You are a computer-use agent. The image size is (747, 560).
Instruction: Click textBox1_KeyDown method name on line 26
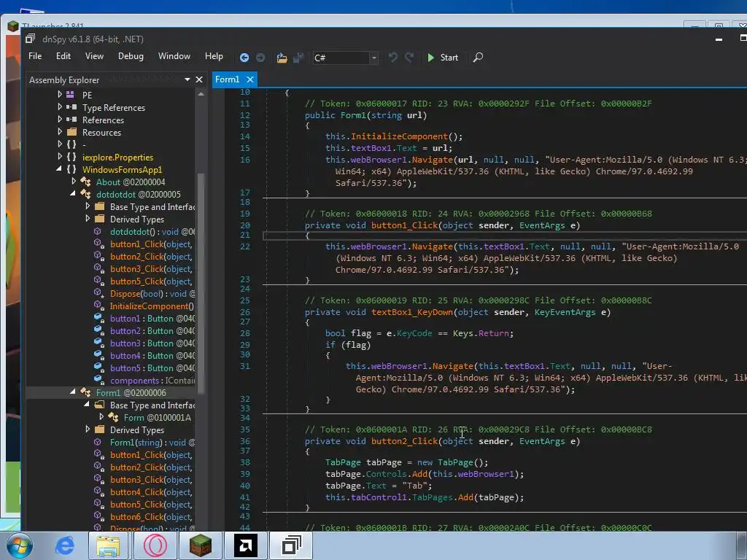coord(412,312)
